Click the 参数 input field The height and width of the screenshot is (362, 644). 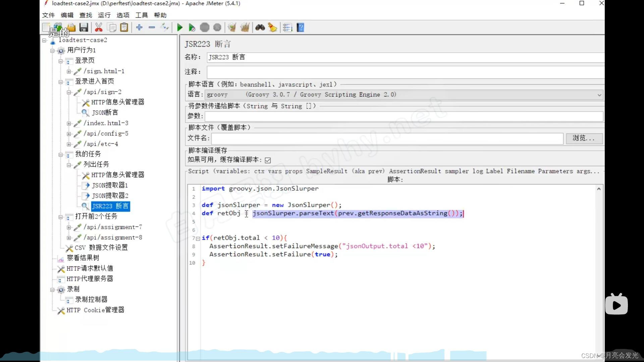pyautogui.click(x=404, y=116)
